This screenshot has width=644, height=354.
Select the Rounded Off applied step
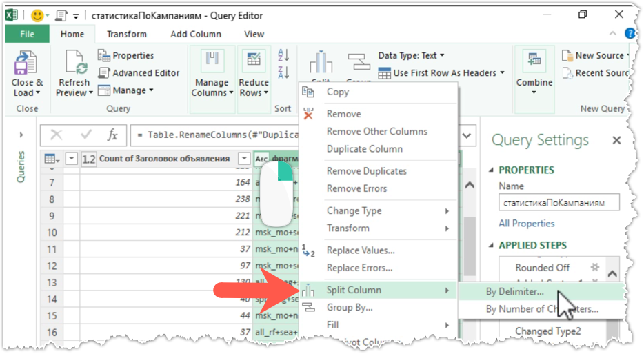[x=542, y=268]
